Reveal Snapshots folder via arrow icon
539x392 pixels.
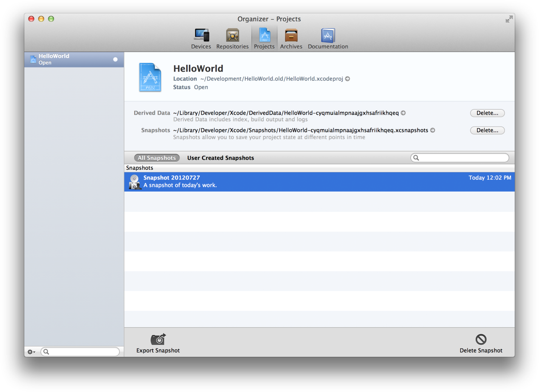pos(433,130)
